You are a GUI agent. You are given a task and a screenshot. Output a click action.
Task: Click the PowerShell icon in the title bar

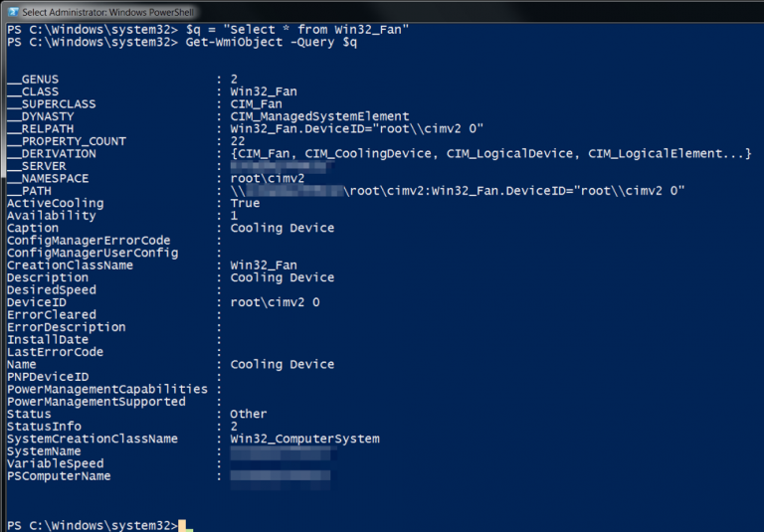11,11
